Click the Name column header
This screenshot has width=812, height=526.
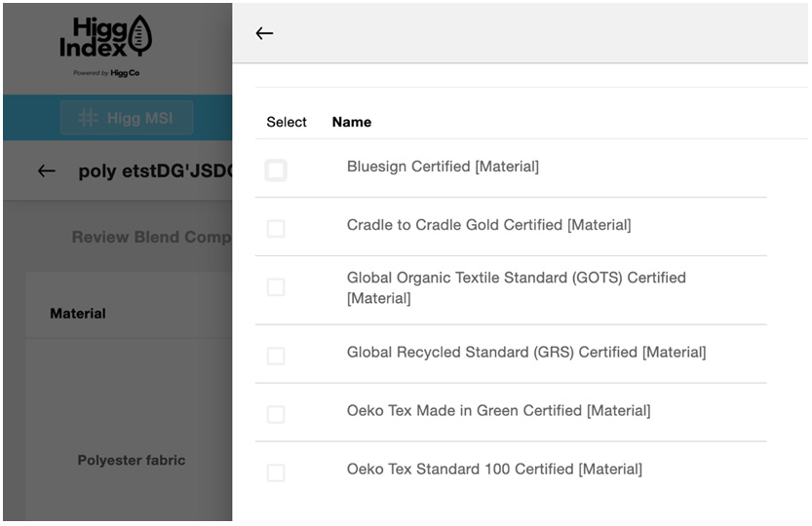pyautogui.click(x=352, y=122)
